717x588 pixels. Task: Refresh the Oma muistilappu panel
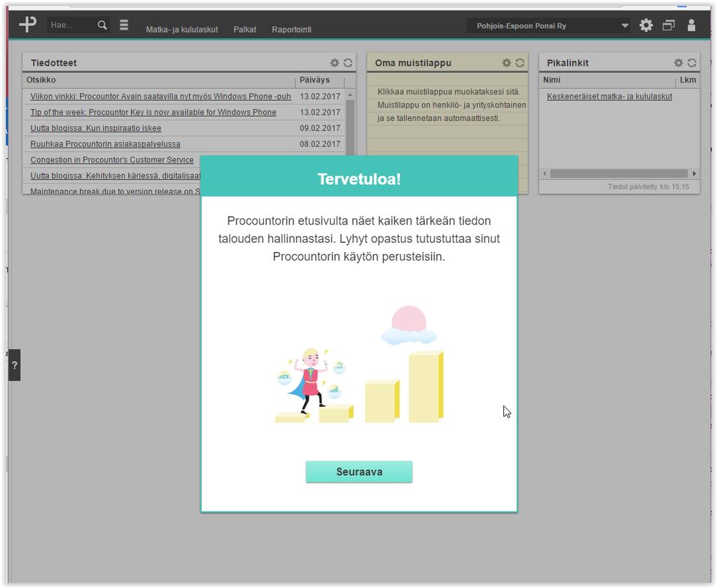pyautogui.click(x=520, y=62)
